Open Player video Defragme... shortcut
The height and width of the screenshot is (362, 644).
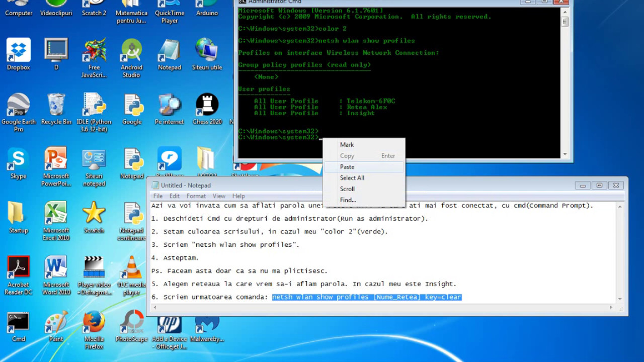point(94,275)
